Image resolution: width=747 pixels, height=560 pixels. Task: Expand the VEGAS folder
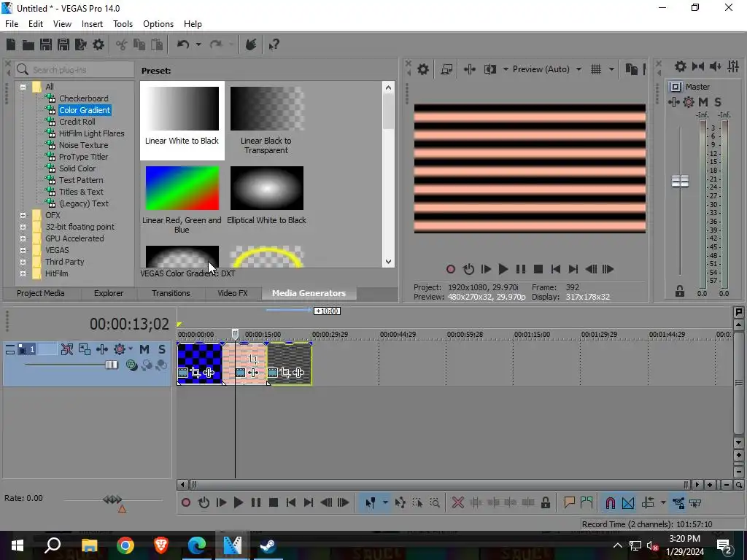(23, 251)
